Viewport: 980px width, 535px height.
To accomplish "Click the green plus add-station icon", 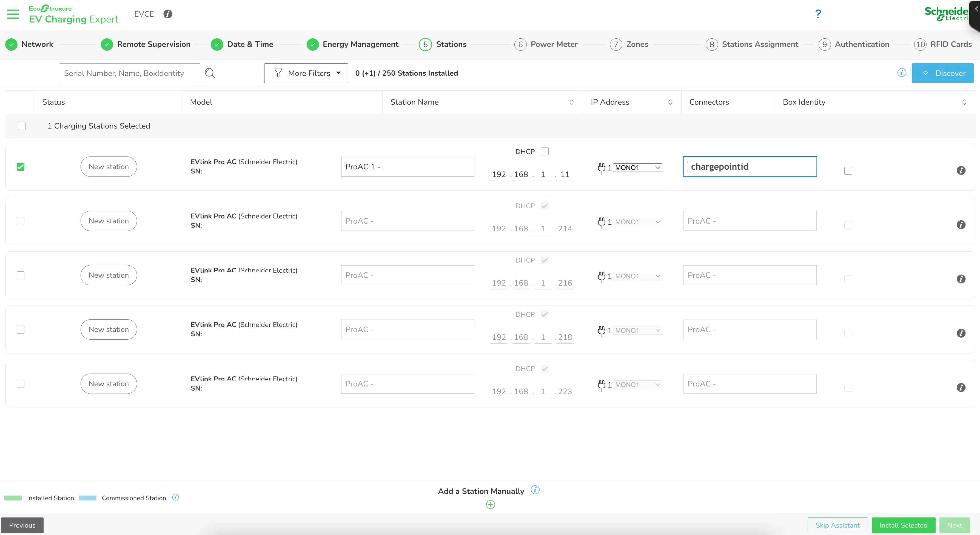I will 490,505.
